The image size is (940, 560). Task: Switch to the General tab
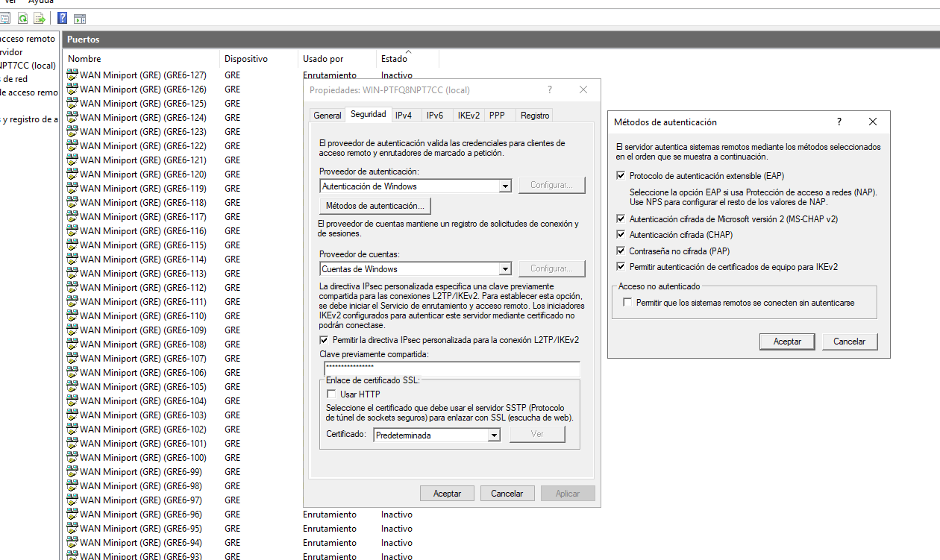(x=328, y=116)
